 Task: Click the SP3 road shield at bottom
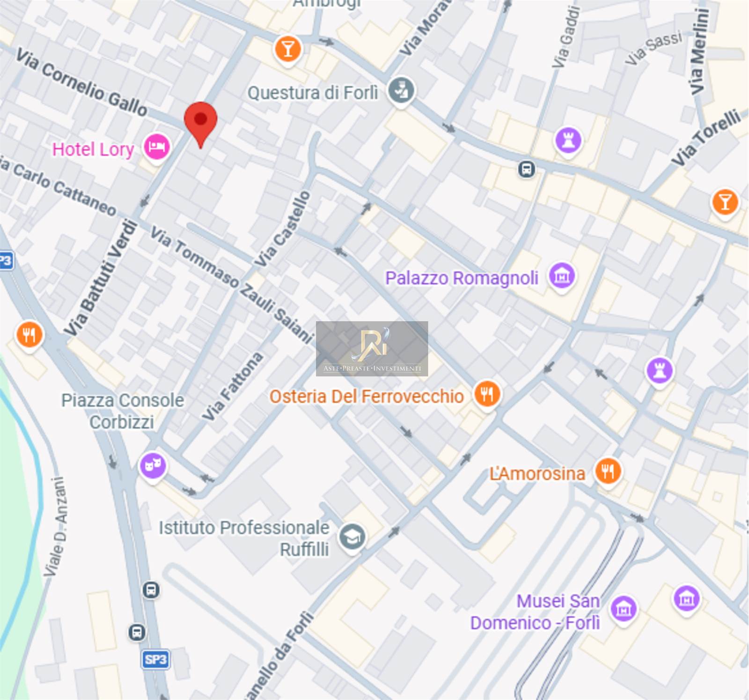pyautogui.click(x=155, y=659)
